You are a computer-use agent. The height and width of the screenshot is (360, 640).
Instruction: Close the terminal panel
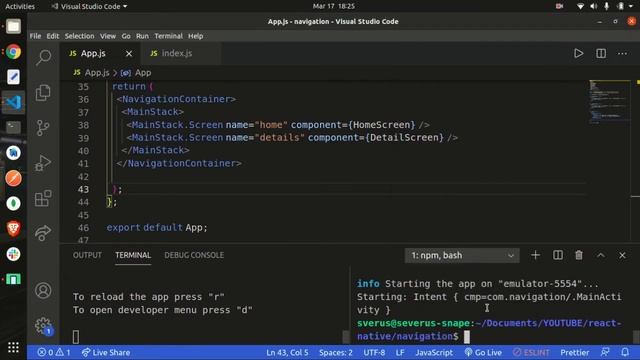(x=622, y=255)
